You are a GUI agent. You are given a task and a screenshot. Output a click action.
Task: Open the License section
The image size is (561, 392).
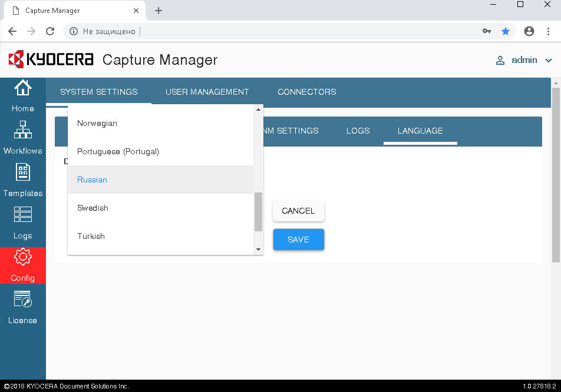[x=23, y=307]
